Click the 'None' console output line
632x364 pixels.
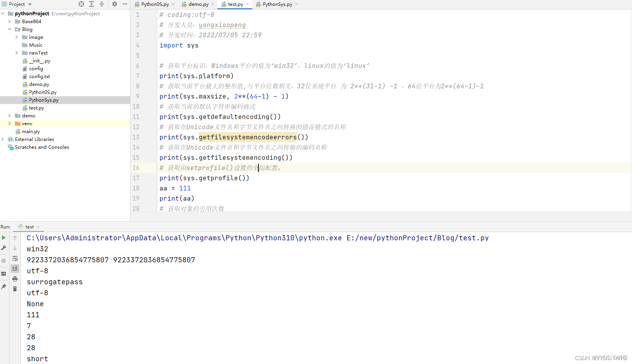(x=35, y=304)
